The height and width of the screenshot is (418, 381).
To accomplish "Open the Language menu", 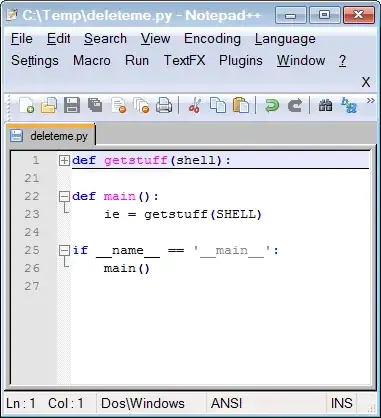I will tap(285, 39).
